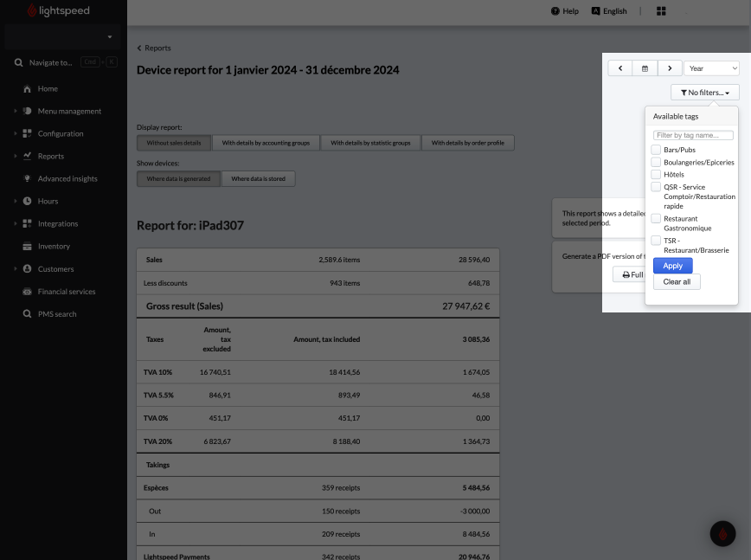Click the Gross result amount 27 947,62 €
The image size is (751, 560).
tap(466, 306)
